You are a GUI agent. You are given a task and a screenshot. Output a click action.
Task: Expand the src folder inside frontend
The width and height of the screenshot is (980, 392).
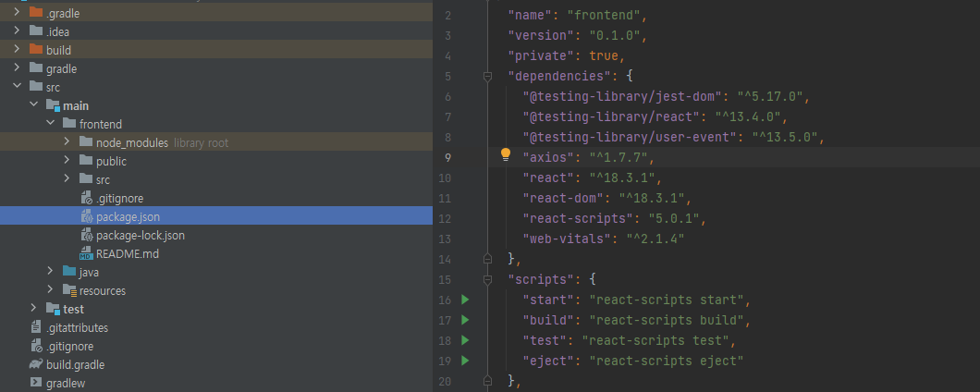pyautogui.click(x=67, y=179)
